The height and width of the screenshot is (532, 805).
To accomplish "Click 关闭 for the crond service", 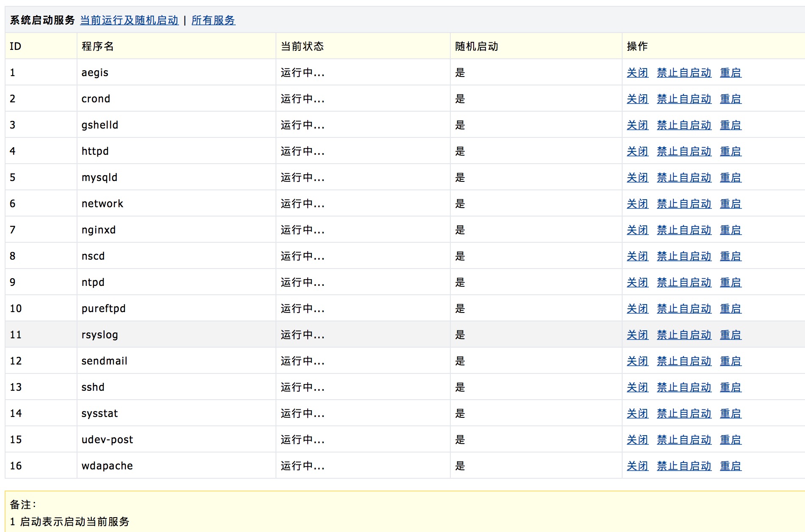I will coord(637,99).
